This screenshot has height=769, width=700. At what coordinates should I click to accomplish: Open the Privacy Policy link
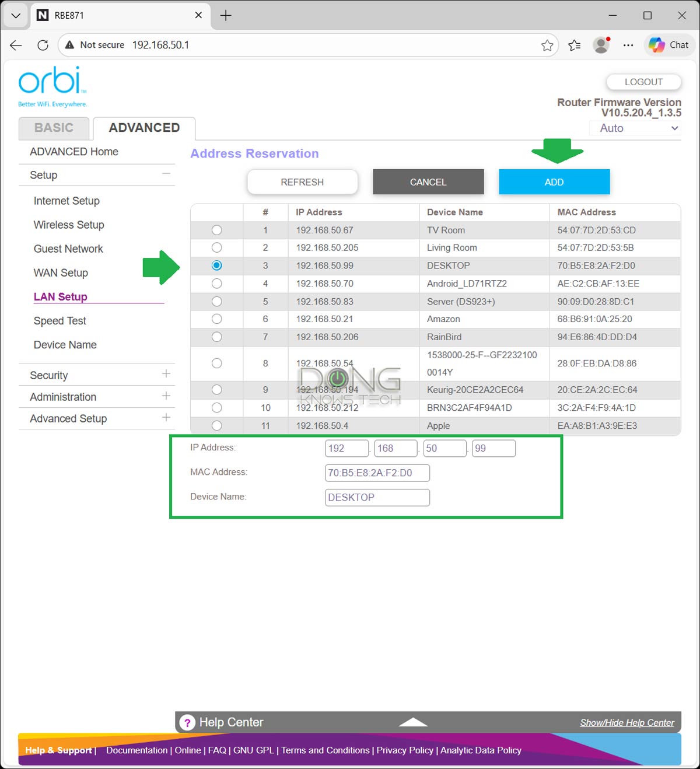coord(405,750)
